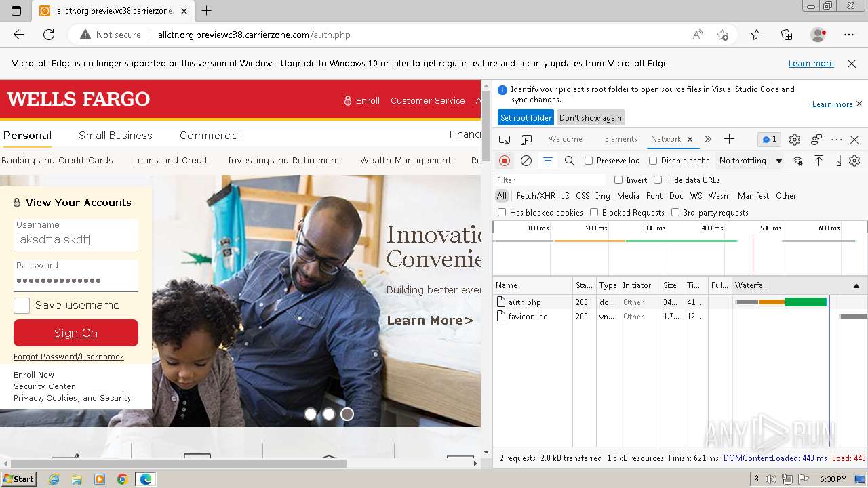
Task: Open the Read aloud option in address bar
Action: point(698,35)
